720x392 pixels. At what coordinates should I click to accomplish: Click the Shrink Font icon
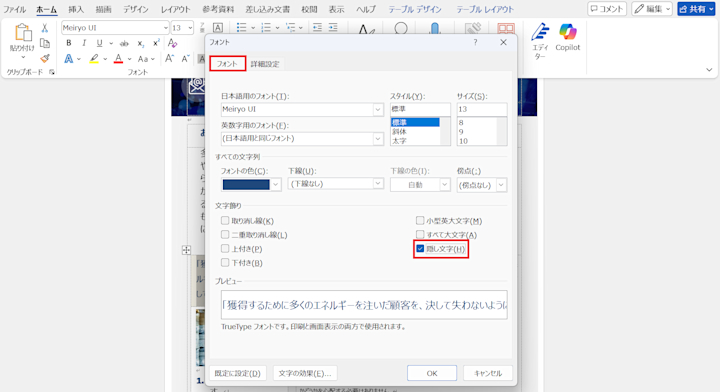tap(185, 59)
